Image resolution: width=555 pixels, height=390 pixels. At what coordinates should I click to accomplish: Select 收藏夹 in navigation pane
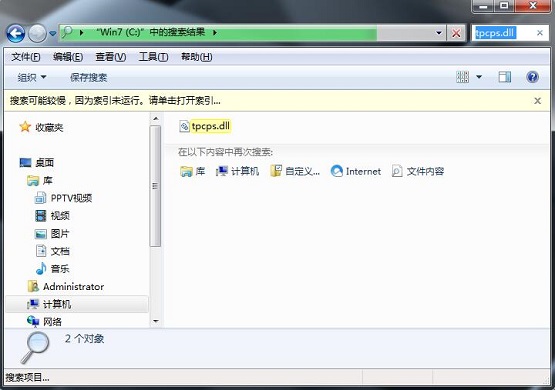(x=49, y=127)
